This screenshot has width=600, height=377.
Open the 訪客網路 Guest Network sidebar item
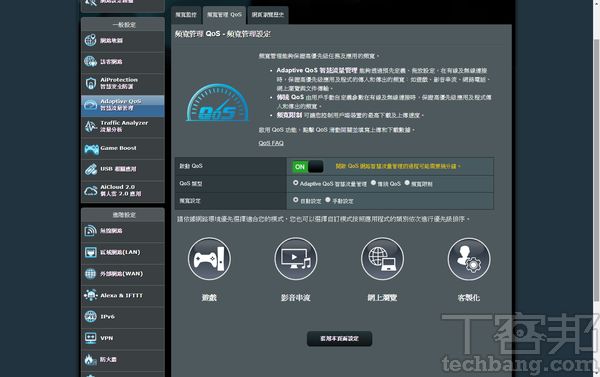(x=123, y=62)
